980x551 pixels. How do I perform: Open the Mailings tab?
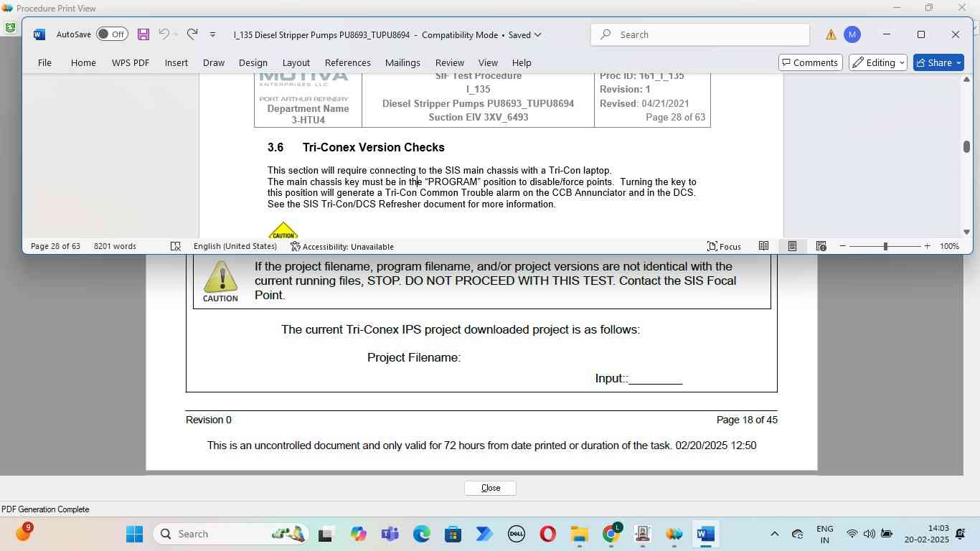tap(402, 62)
